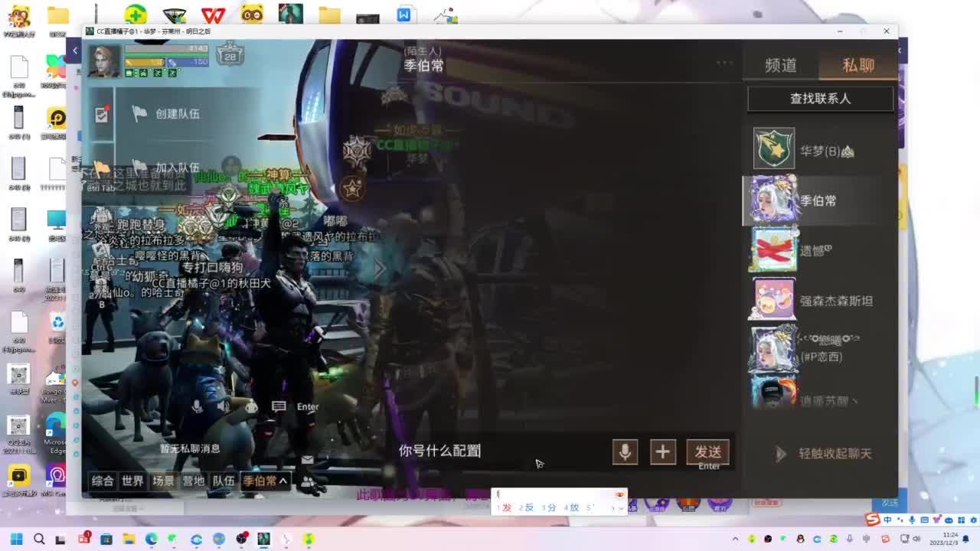Click the round star badge icon in game
Viewport: 980px width, 551px height.
[x=351, y=187]
